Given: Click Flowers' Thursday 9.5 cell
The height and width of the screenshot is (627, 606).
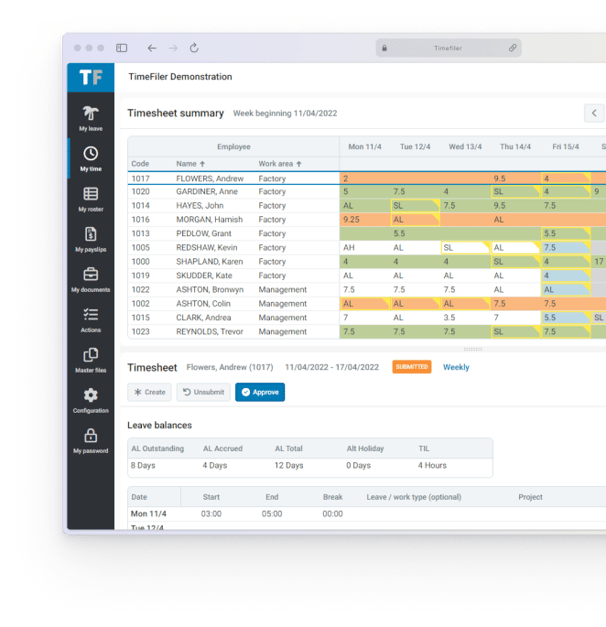Looking at the screenshot, I should [x=516, y=178].
